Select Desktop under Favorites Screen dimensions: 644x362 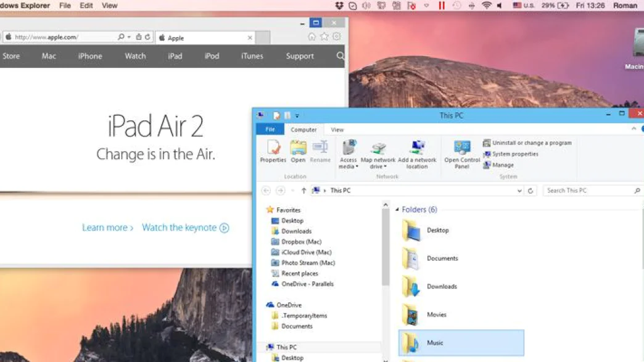click(287, 220)
